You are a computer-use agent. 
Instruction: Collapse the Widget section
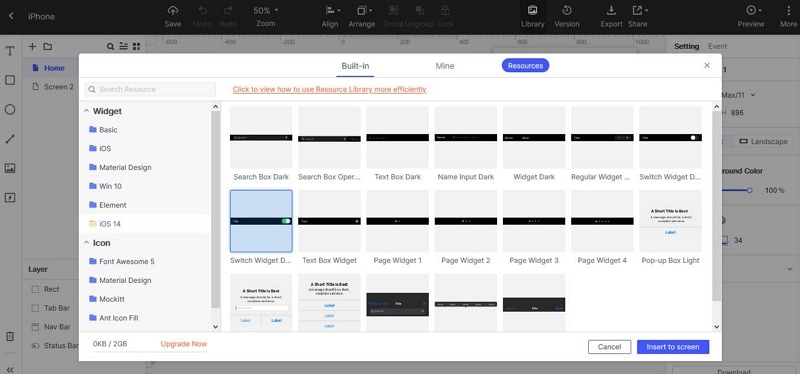(x=86, y=111)
